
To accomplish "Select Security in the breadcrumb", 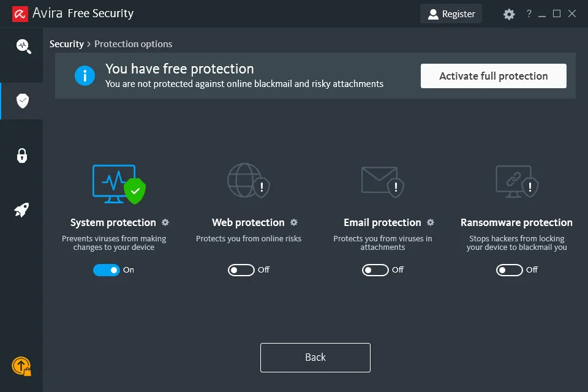I will click(67, 43).
